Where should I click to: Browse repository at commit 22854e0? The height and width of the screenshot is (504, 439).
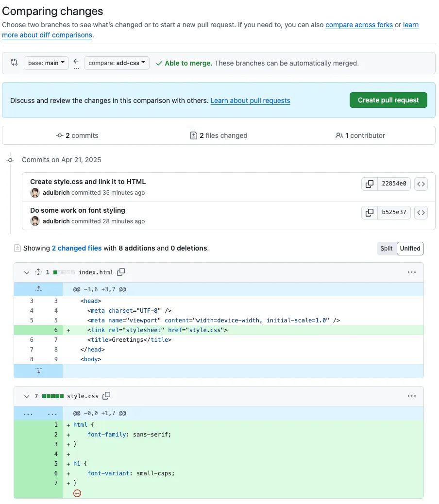click(x=421, y=184)
